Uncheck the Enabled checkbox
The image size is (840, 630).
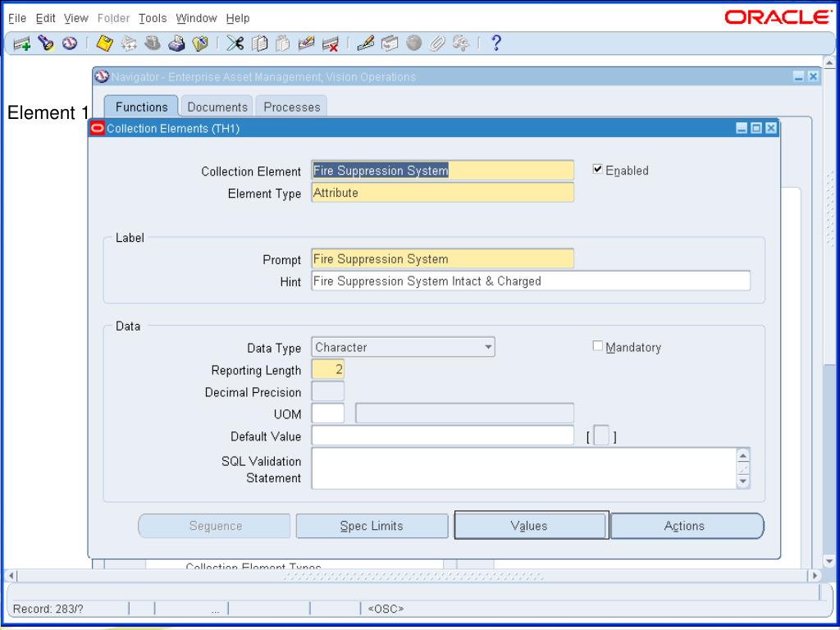598,170
